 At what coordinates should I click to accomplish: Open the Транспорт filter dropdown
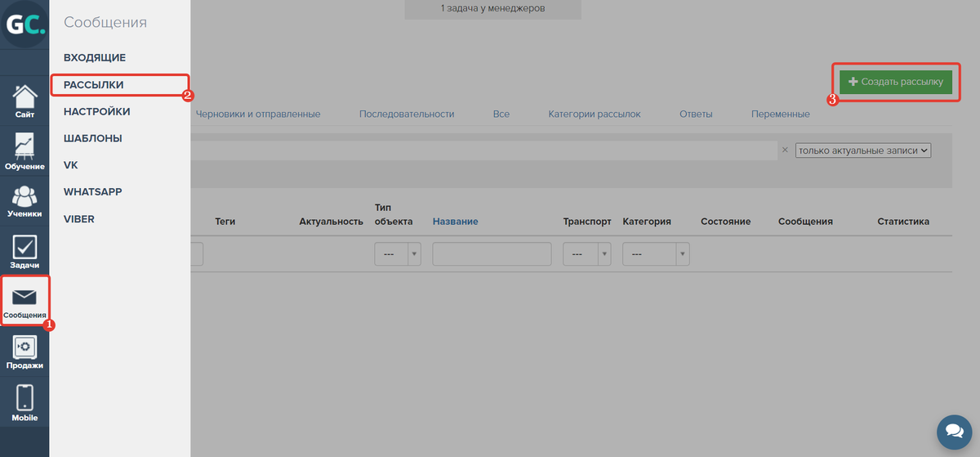(x=587, y=254)
